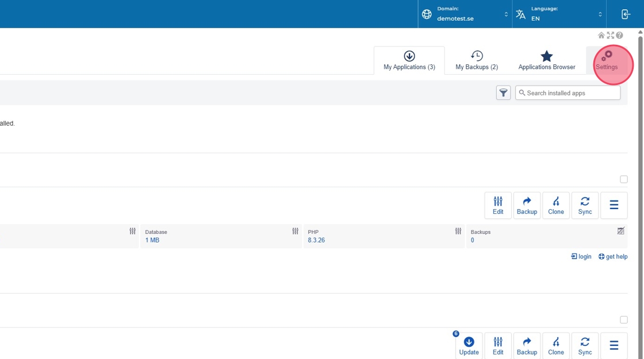The image size is (644, 359).
Task: Open the Language dropdown set to EN
Action: click(x=559, y=14)
